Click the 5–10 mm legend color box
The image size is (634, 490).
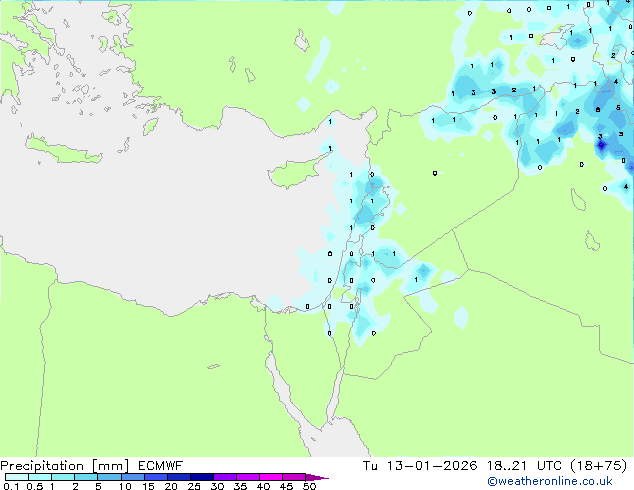tap(109, 477)
